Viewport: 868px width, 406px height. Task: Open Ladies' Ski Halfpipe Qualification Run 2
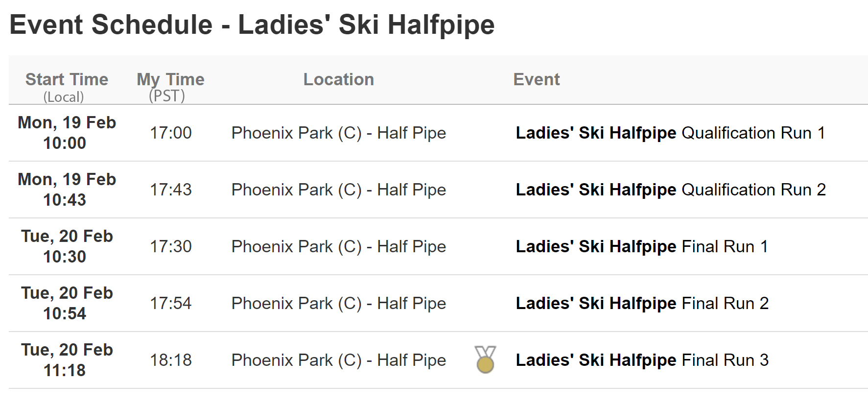(x=671, y=190)
